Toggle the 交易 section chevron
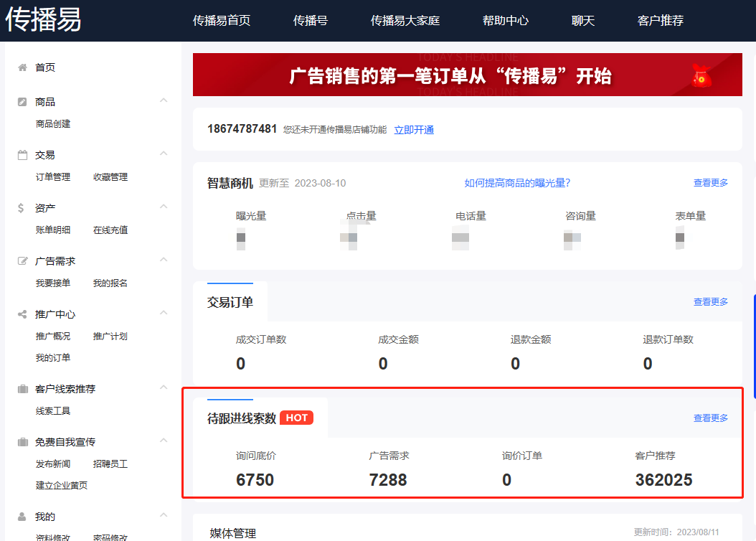 coord(164,153)
